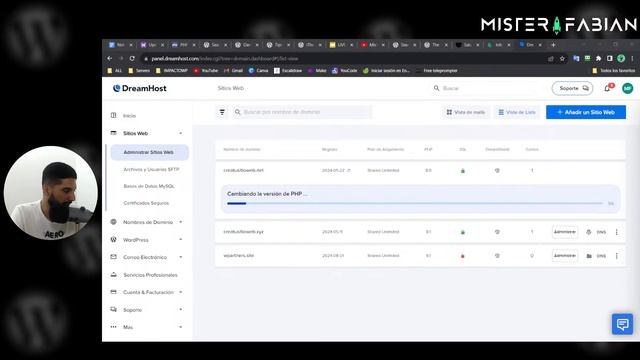The height and width of the screenshot is (360, 640).
Task: Open the Todos los favoritos bookmarks folder
Action: 613,71
